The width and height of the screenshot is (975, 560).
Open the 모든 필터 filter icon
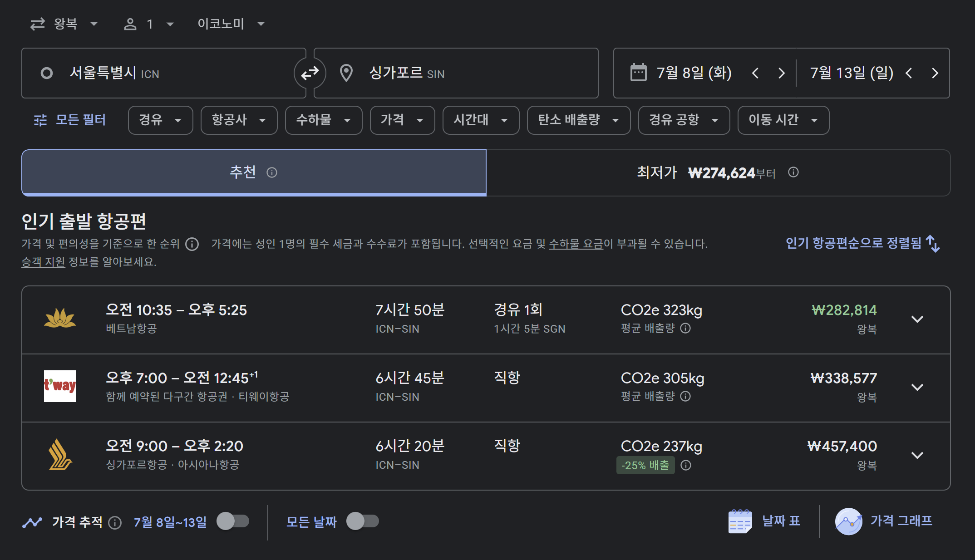pos(40,120)
